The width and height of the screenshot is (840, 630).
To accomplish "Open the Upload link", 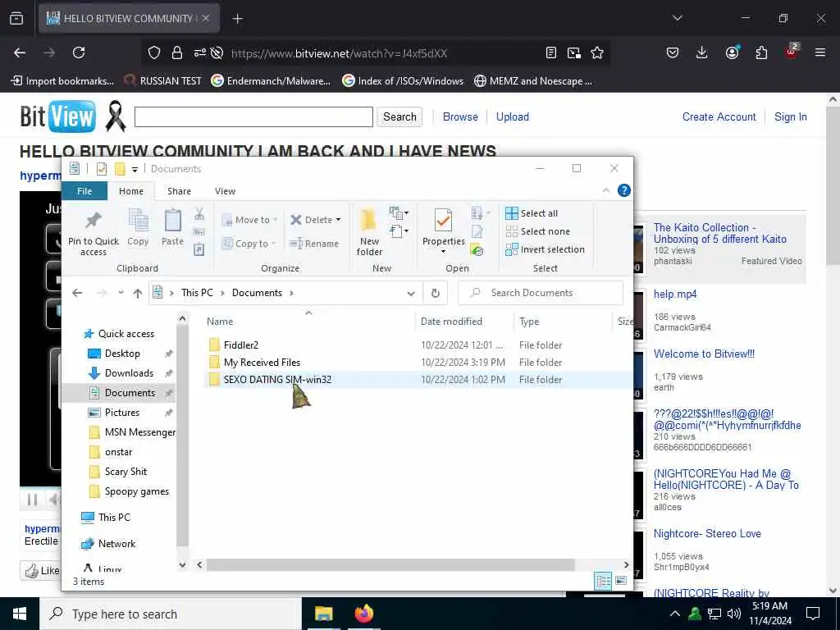I will [512, 116].
